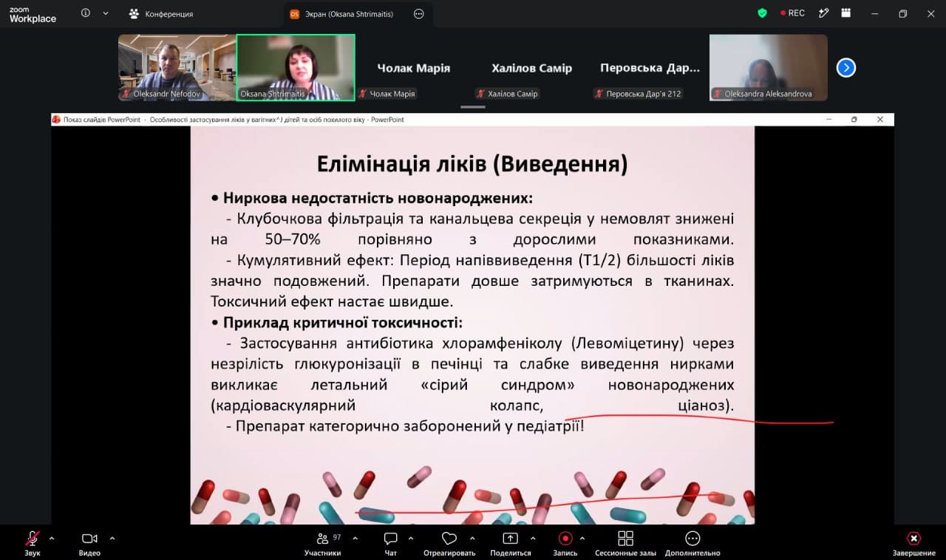Open the three-dot options on shared screen tab
The height and width of the screenshot is (560, 946).
click(x=419, y=13)
